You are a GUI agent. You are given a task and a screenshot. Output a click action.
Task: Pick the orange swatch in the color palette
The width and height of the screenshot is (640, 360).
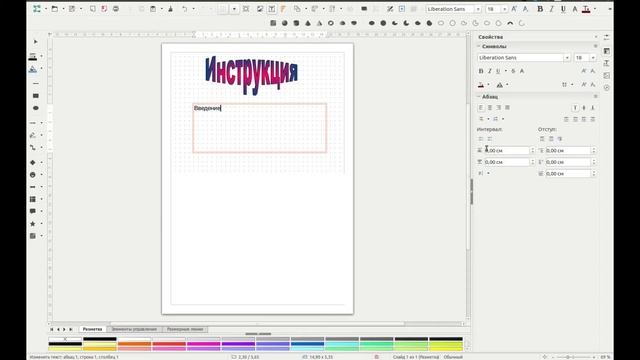pyautogui.click(x=134, y=344)
